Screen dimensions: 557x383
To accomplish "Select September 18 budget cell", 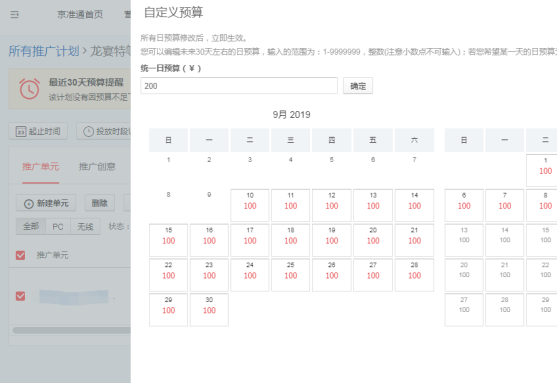I will coord(291,240).
